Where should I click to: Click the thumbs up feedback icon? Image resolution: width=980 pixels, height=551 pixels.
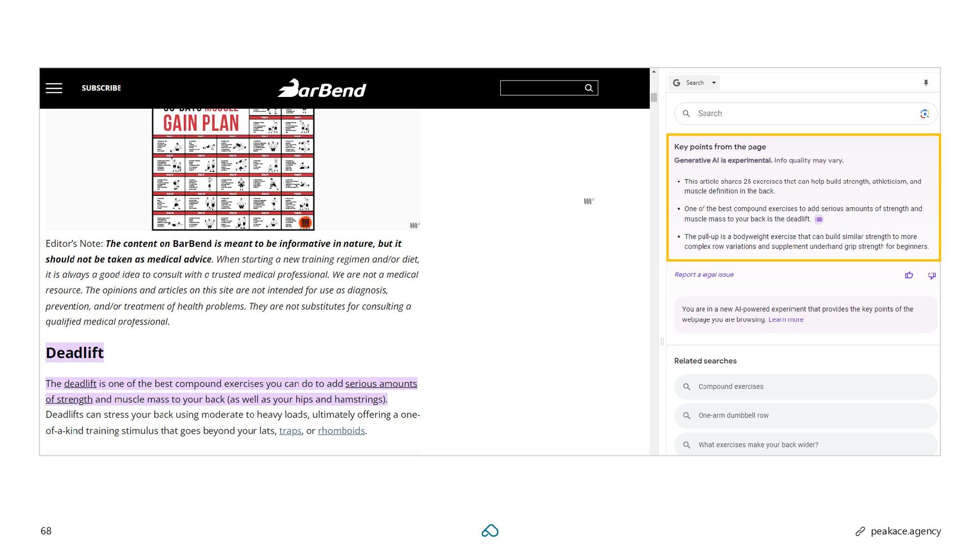[x=909, y=275]
